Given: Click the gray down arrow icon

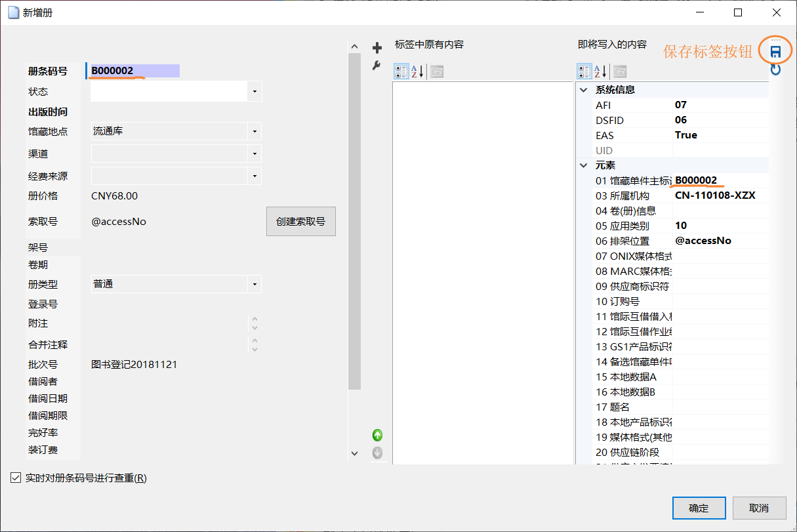Looking at the screenshot, I should click(x=377, y=452).
